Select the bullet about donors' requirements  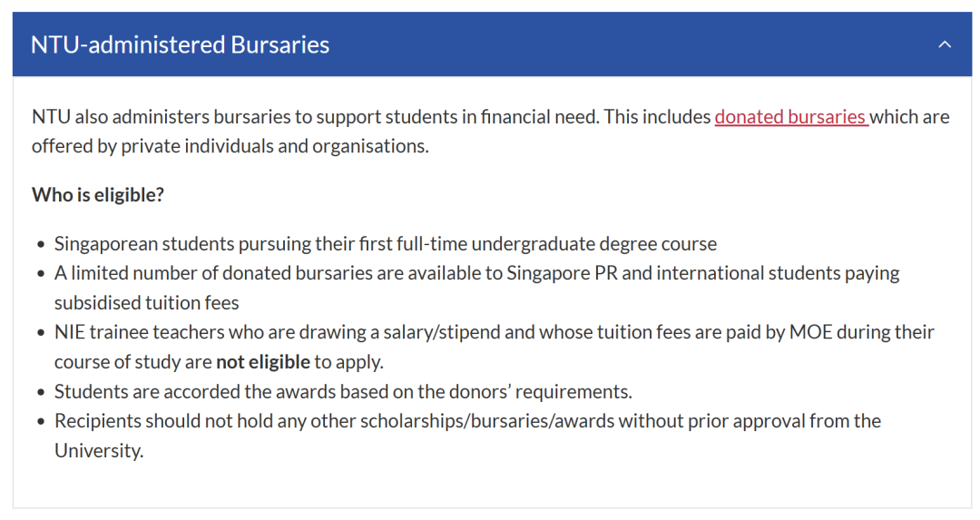pos(343,392)
